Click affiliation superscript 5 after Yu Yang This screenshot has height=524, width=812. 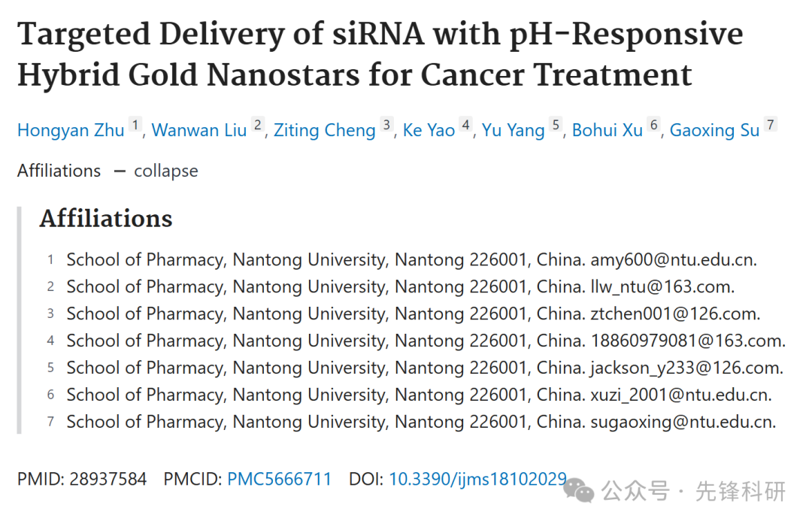click(556, 125)
